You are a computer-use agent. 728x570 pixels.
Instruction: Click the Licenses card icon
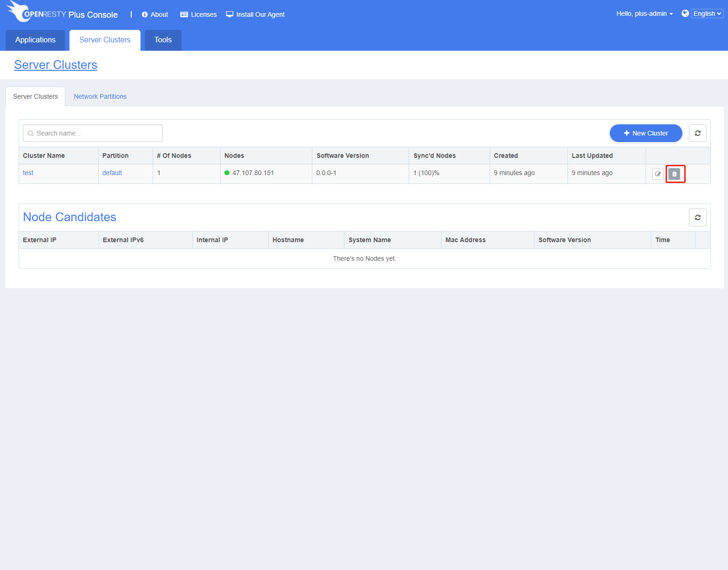(184, 14)
